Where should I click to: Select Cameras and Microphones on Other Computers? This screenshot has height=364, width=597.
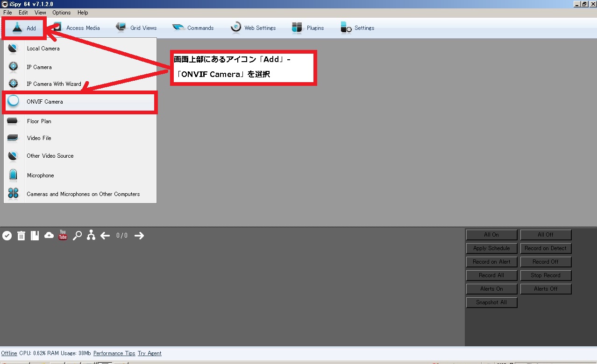pos(80,194)
